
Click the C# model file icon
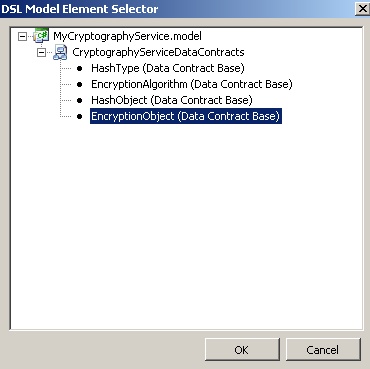(41, 35)
